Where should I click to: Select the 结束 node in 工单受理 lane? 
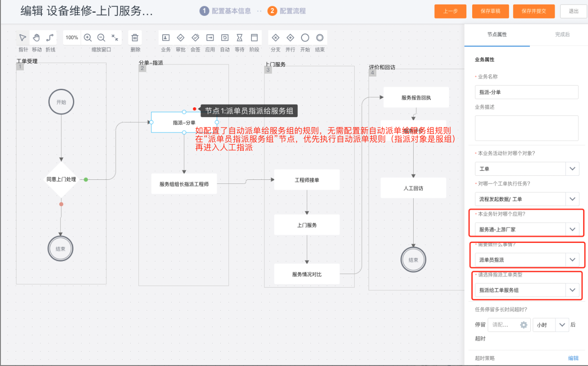(x=61, y=248)
